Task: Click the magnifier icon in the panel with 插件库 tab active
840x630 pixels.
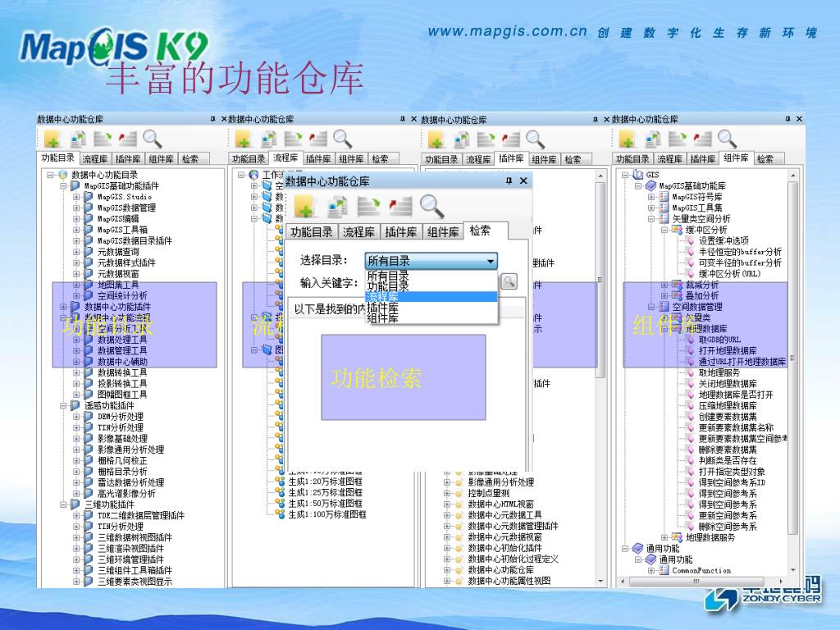Action: click(x=536, y=139)
